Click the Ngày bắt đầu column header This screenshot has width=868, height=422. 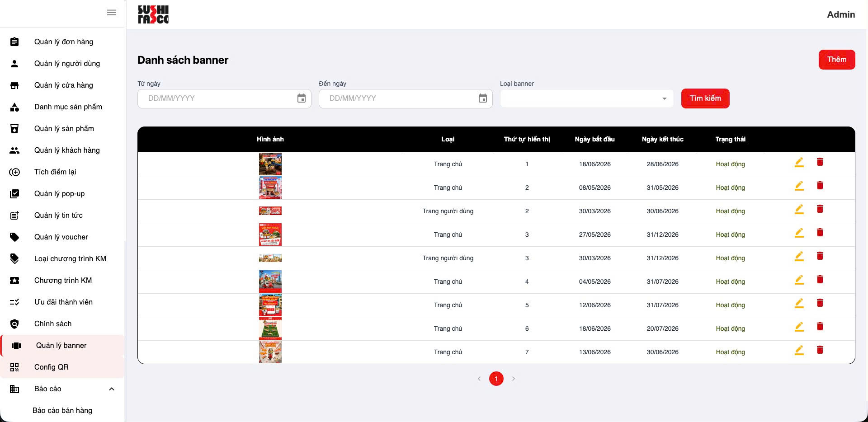pos(595,139)
